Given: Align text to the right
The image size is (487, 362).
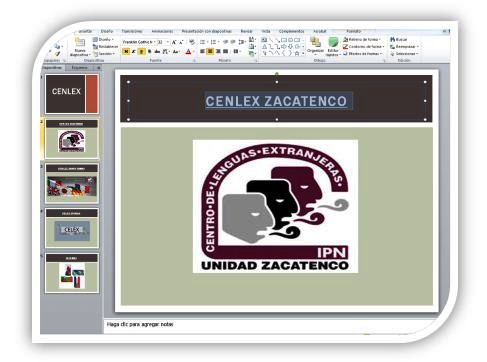Looking at the screenshot, I should point(218,51).
